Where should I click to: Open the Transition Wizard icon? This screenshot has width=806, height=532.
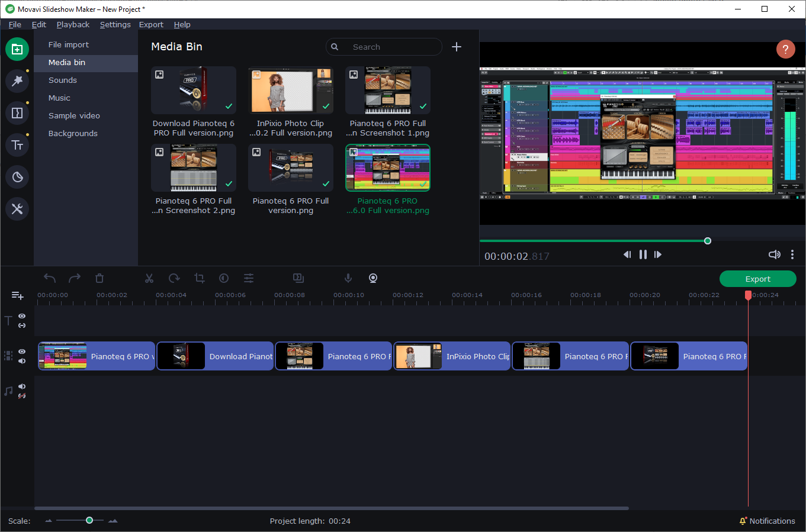[x=298, y=278]
